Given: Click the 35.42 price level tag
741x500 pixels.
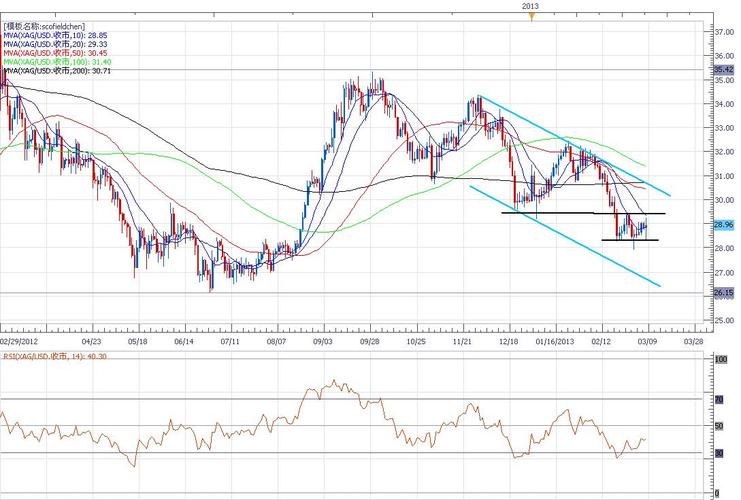Looking at the screenshot, I should point(724,69).
